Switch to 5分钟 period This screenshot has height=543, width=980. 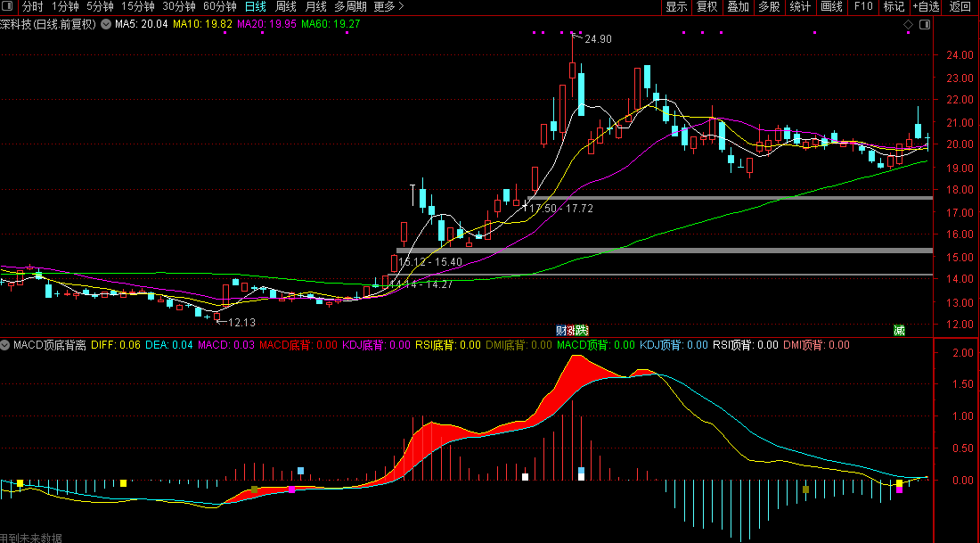pos(100,7)
